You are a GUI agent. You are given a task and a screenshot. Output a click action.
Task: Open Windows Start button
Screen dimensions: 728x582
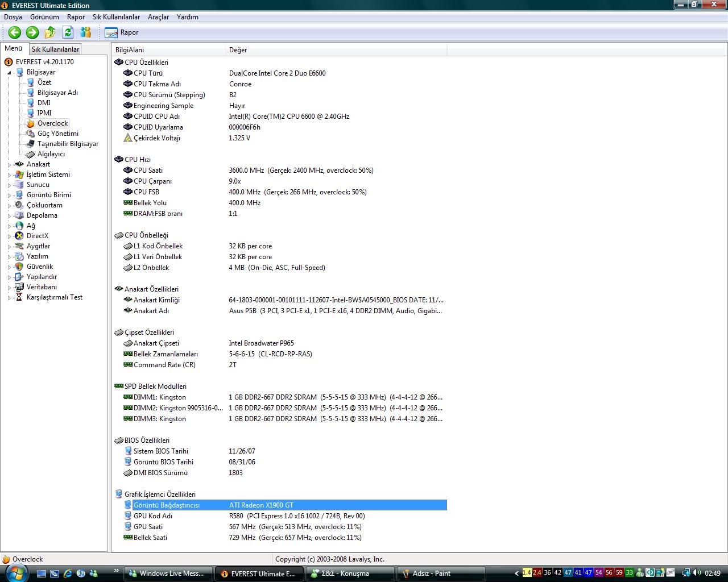pos(15,573)
